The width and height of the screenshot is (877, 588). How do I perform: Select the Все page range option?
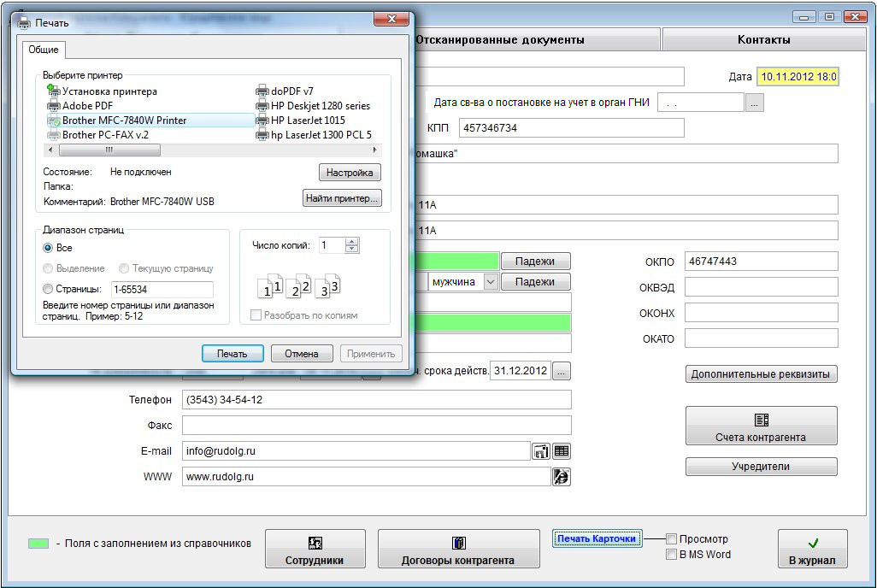coord(48,248)
